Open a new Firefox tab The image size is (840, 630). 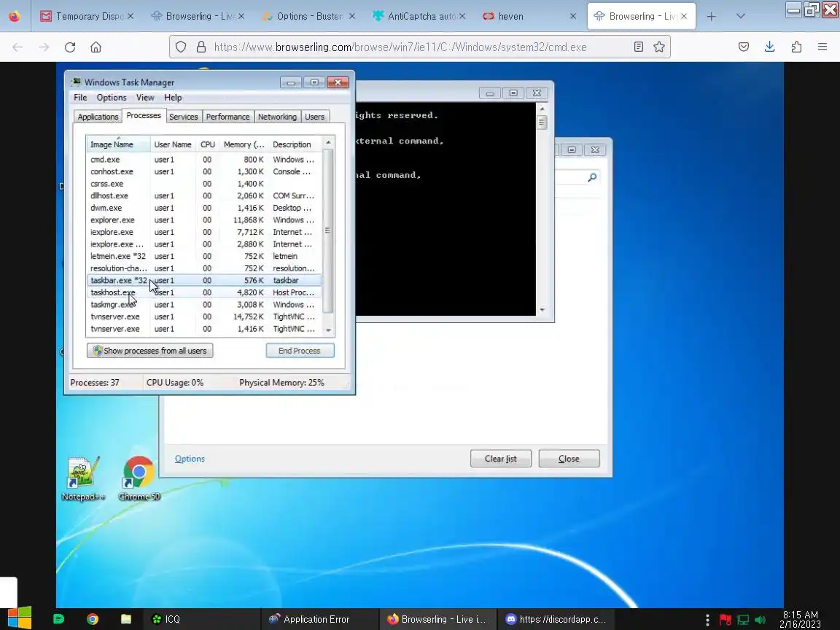[712, 17]
